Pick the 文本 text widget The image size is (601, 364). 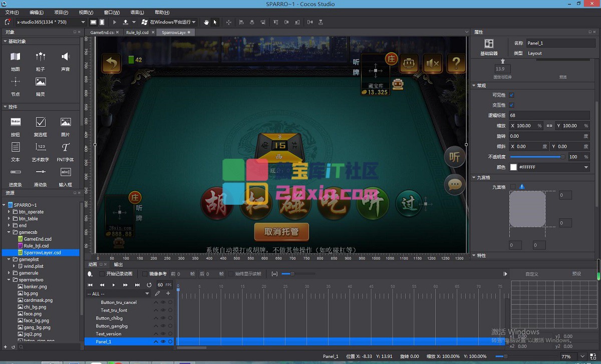[x=16, y=147]
